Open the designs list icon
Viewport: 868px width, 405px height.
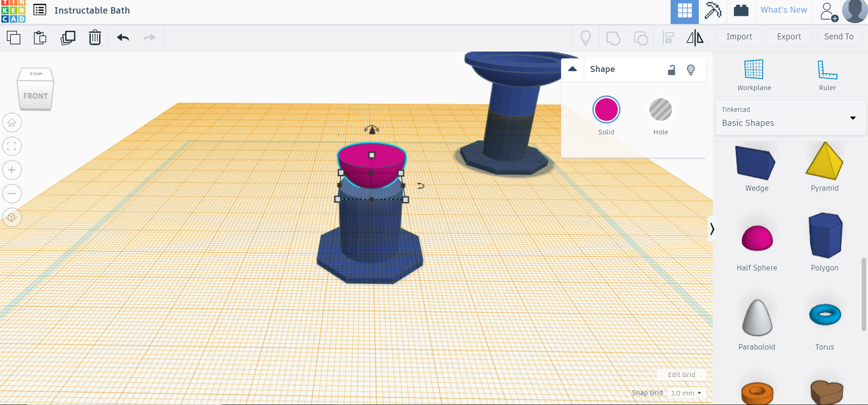(x=40, y=10)
